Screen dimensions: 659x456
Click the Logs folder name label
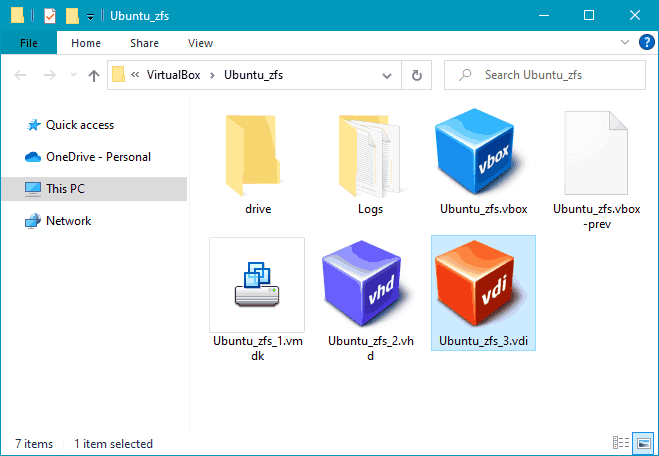pos(370,209)
